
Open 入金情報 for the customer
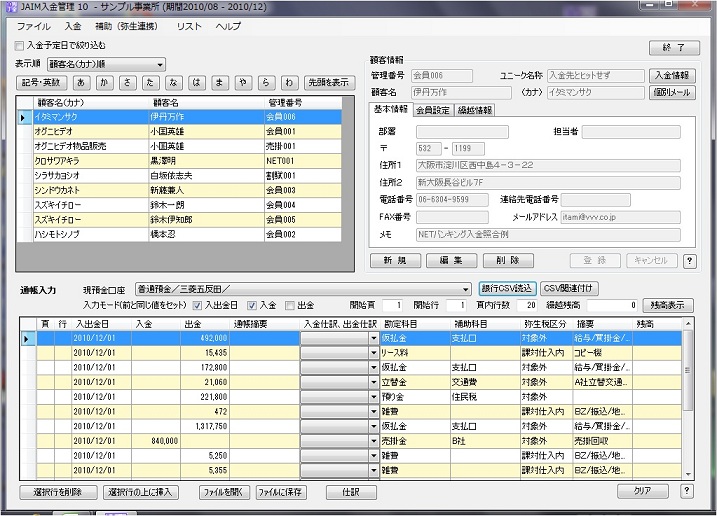672,75
